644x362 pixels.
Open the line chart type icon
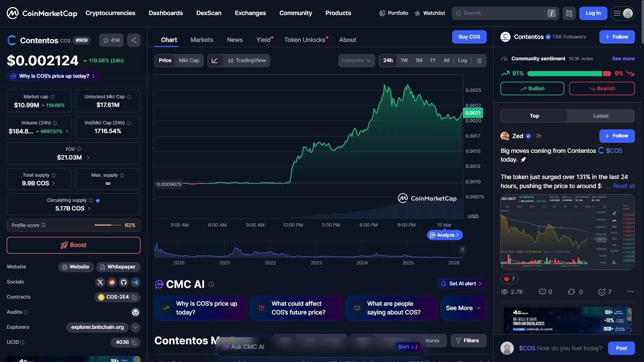tap(215, 60)
